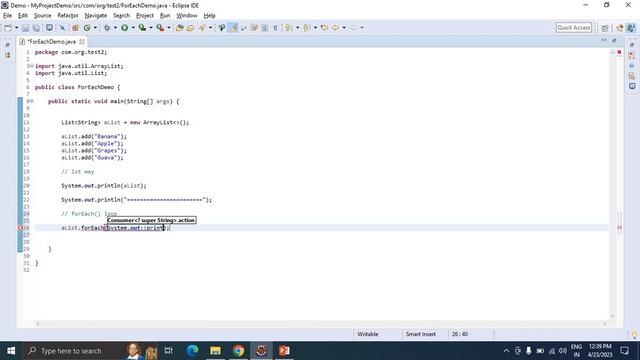
Task: Click the External Tools run icon
Action: point(160,28)
